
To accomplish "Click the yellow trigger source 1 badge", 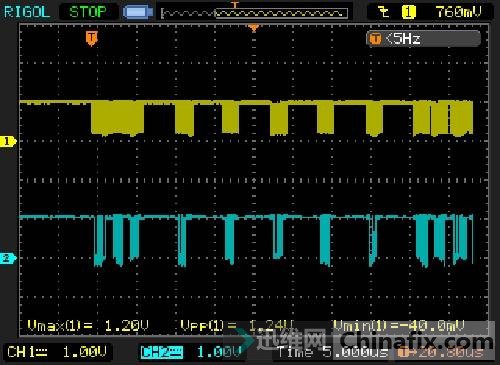I will (x=408, y=12).
